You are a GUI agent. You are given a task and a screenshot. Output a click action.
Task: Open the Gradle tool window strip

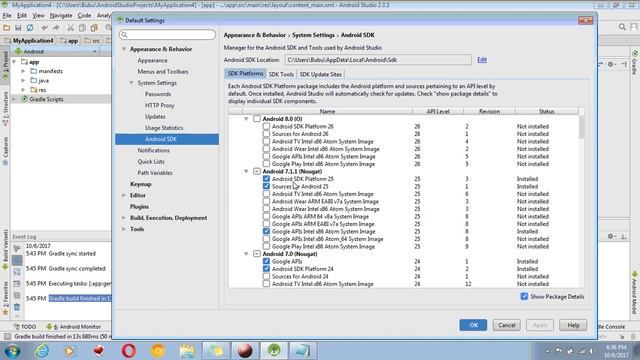coord(635,63)
